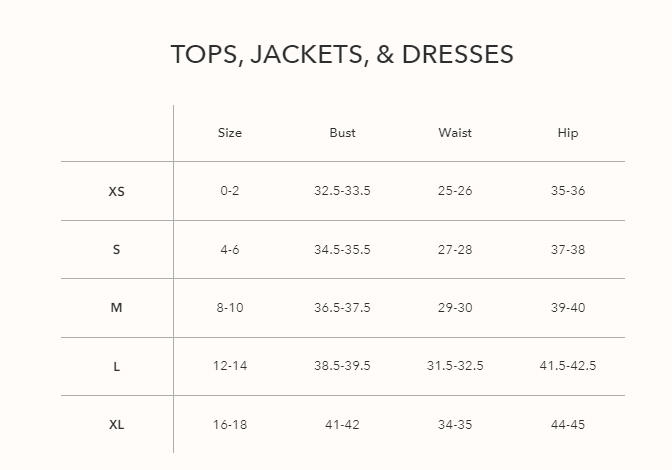Click the 0-2 size cell
This screenshot has width=672, height=470.
[x=230, y=191]
